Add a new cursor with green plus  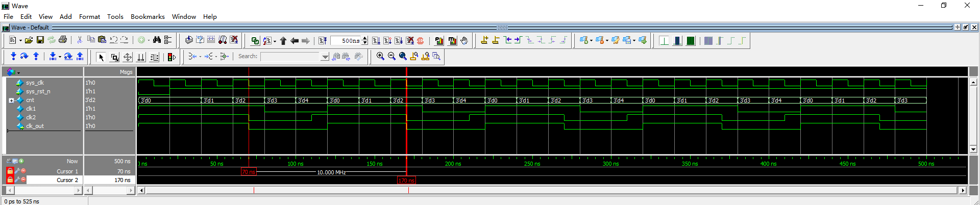(x=21, y=161)
